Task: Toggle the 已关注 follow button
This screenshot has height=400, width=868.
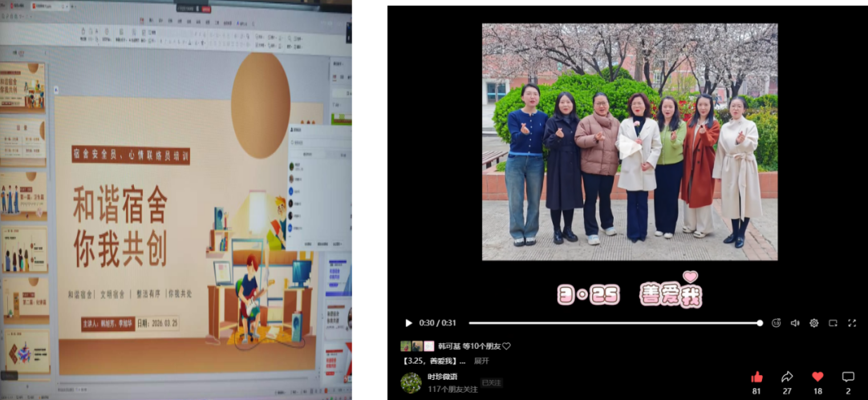Action: pyautogui.click(x=491, y=382)
